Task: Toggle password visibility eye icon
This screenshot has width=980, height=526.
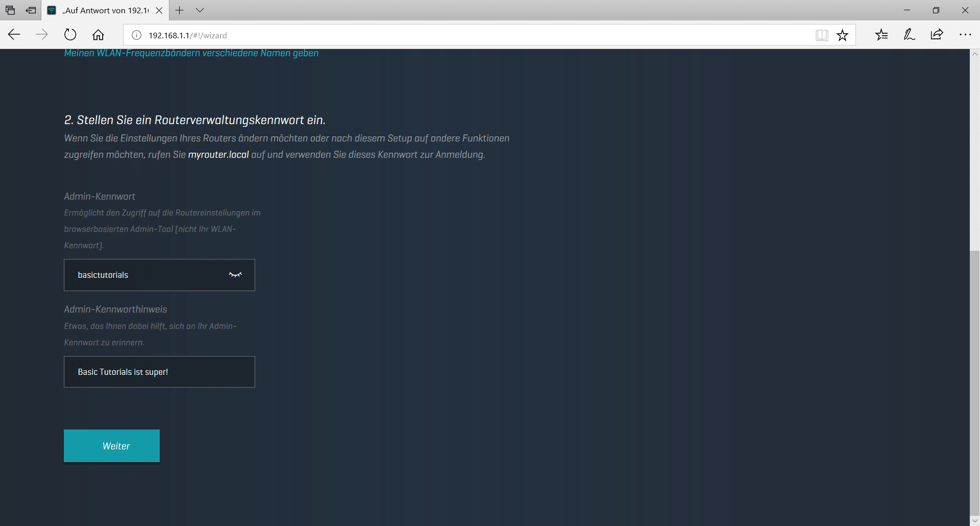Action: coord(235,275)
